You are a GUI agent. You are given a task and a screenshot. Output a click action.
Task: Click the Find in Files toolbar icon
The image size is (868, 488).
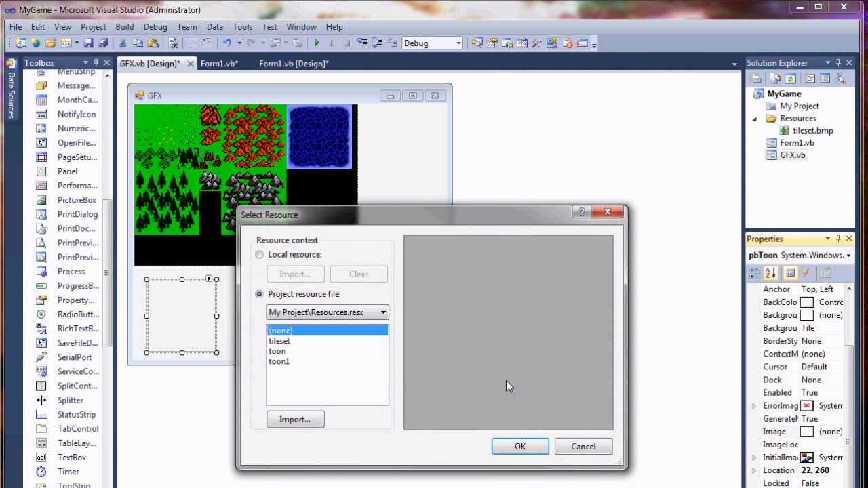pyautogui.click(x=173, y=43)
